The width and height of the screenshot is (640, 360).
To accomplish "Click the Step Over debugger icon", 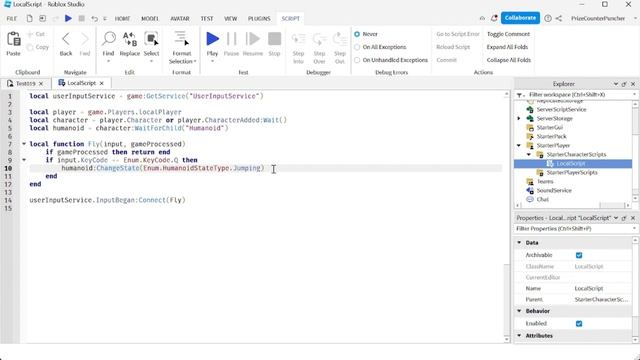I will [319, 40].
